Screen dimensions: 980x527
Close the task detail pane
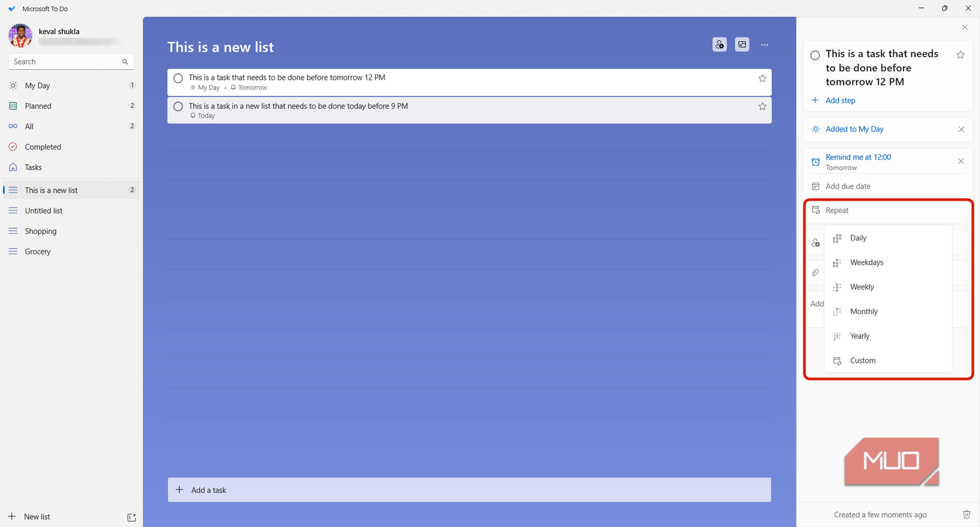click(x=965, y=27)
